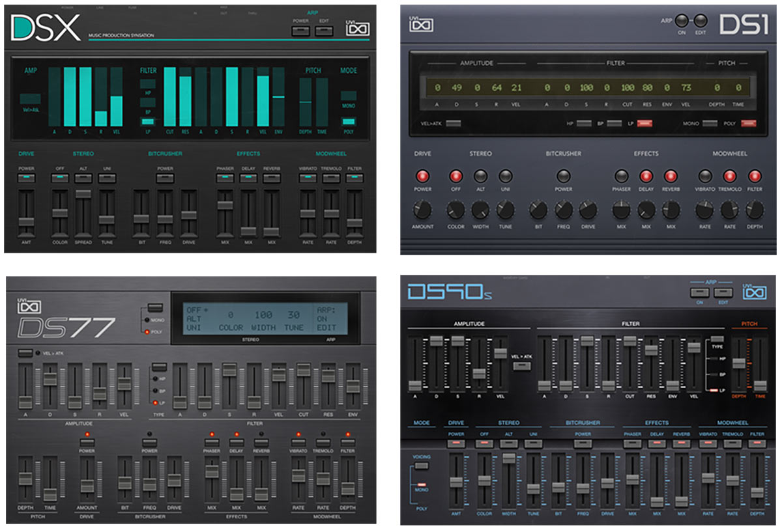The image size is (782, 532).
Task: Click the DS77 filter TYPE button
Action: click(158, 368)
